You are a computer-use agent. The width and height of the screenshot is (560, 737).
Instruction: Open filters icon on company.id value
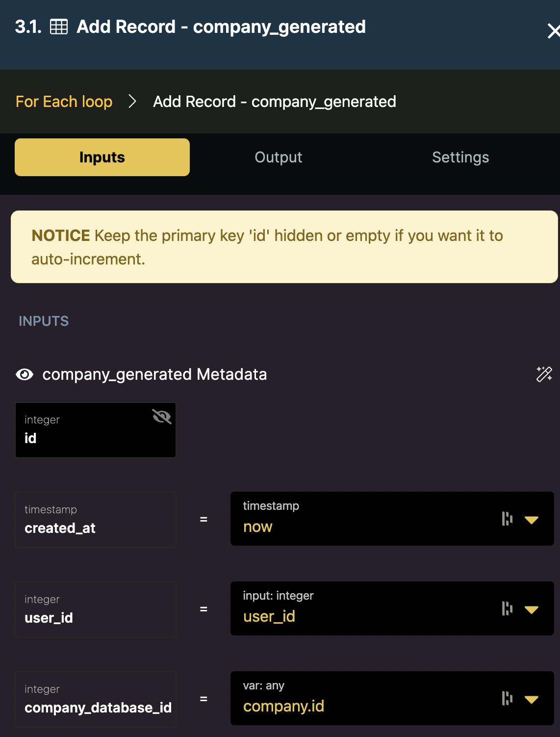pos(507,698)
